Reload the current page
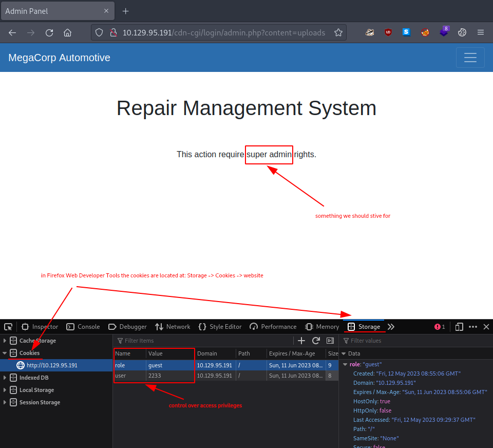Image resolution: width=493 pixels, height=448 pixels. (x=49, y=32)
